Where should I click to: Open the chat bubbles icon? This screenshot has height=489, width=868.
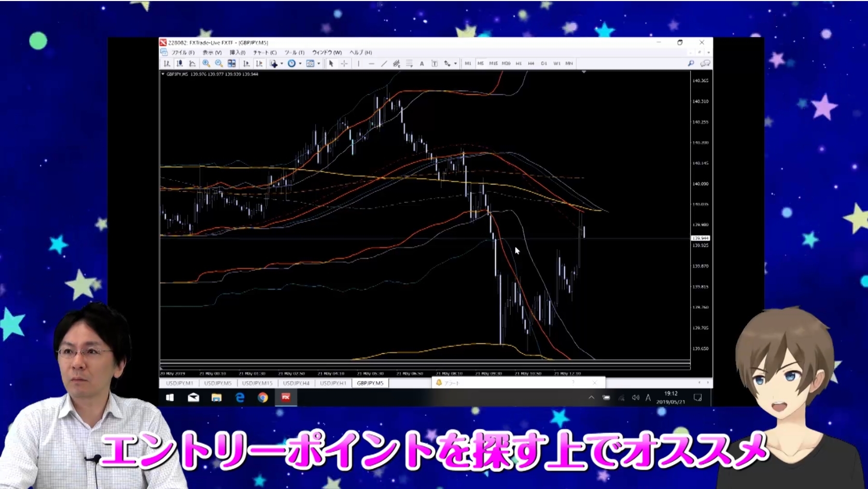[705, 63]
